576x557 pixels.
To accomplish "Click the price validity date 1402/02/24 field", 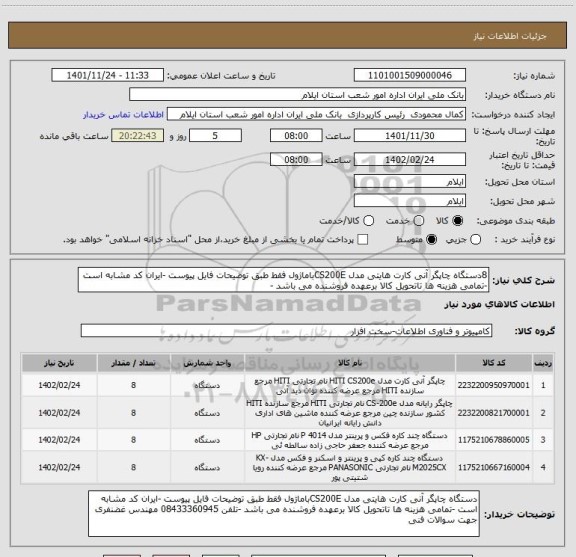I will point(410,159).
